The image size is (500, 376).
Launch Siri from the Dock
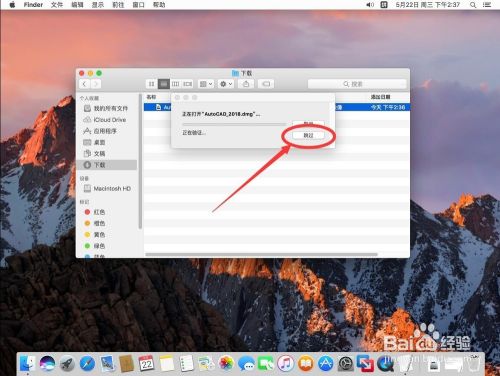pos(47,363)
